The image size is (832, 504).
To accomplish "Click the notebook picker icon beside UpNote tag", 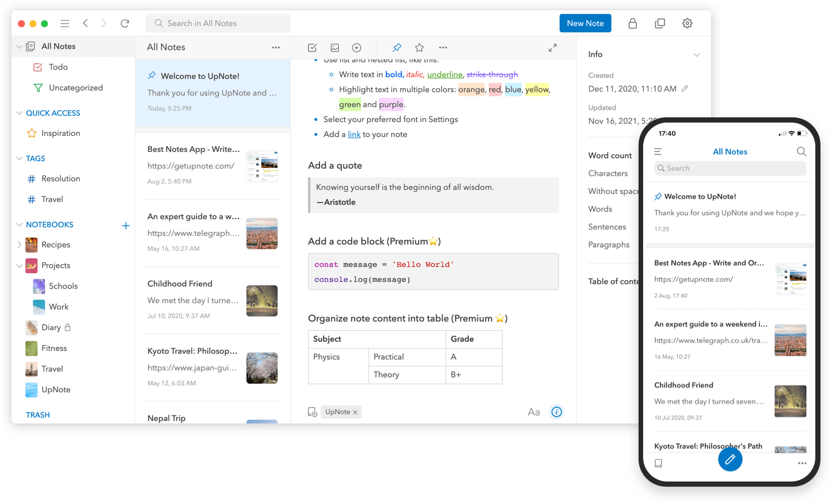I will click(x=312, y=412).
